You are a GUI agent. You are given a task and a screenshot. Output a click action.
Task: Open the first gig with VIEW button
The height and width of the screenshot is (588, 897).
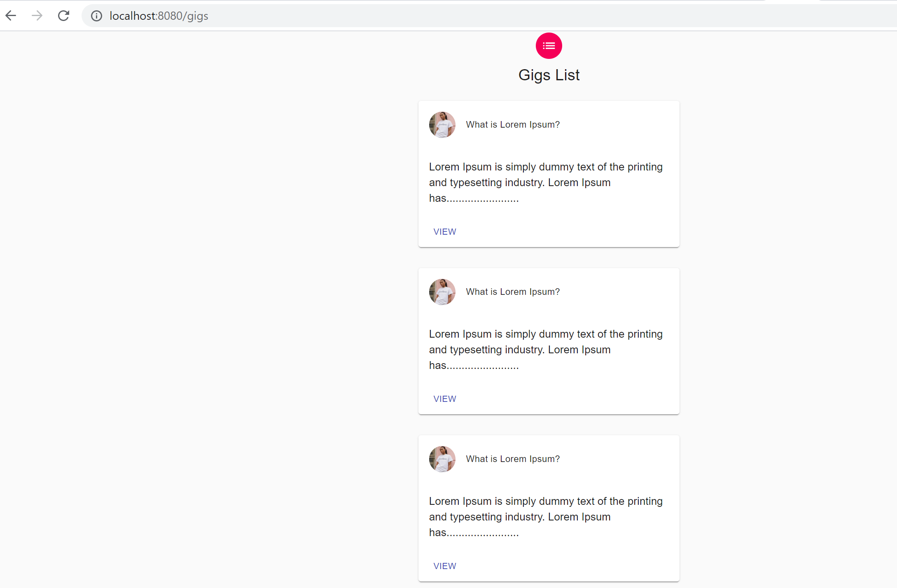point(445,232)
